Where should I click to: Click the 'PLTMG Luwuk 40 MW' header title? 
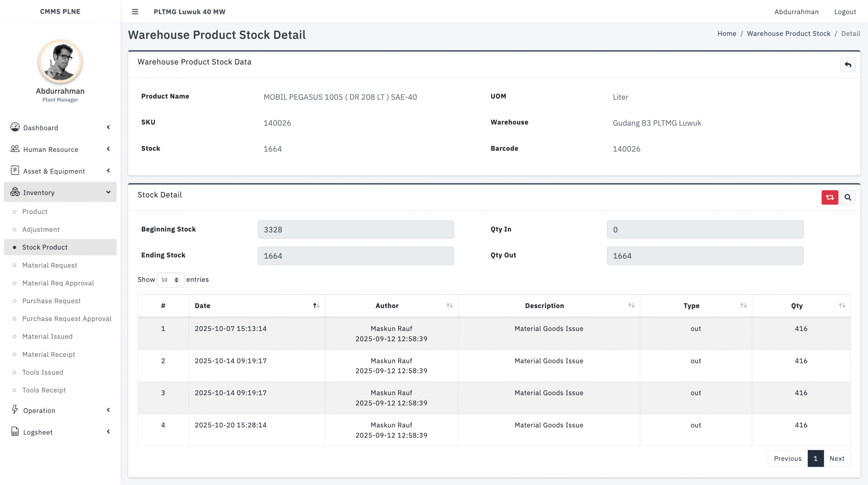[190, 12]
